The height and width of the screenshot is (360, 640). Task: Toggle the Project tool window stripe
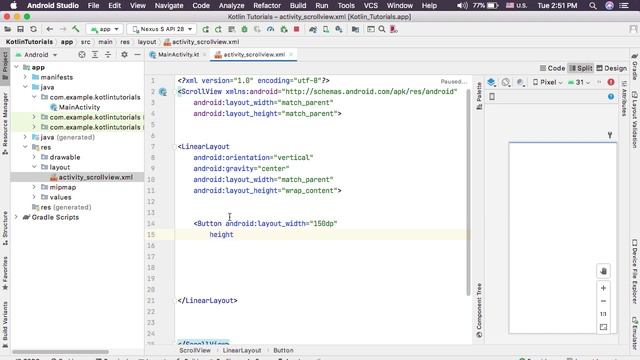click(5, 66)
